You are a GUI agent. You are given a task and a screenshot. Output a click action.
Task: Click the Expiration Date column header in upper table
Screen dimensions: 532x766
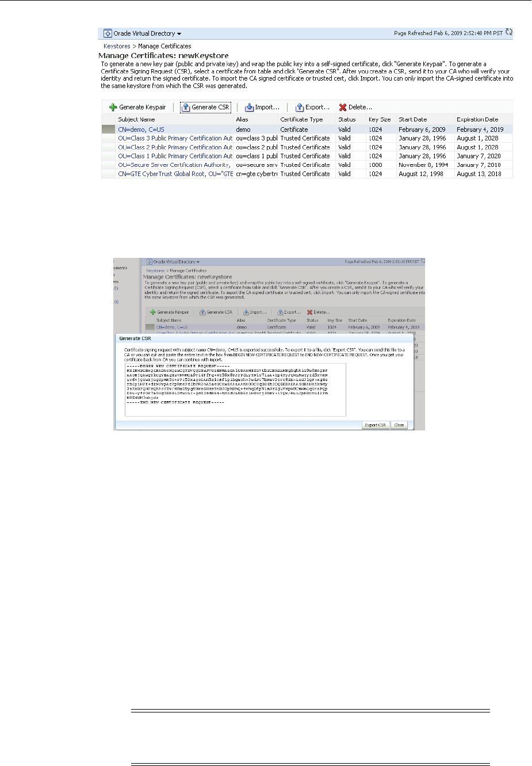(x=477, y=119)
